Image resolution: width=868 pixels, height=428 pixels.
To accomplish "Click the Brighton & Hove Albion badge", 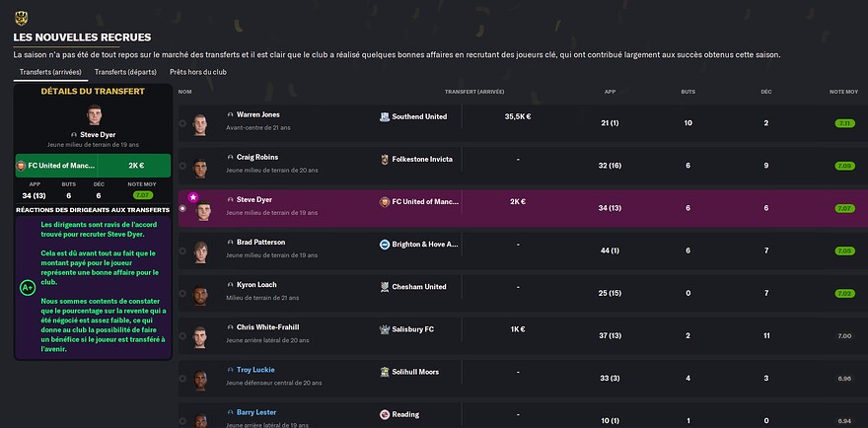I will [x=384, y=245].
